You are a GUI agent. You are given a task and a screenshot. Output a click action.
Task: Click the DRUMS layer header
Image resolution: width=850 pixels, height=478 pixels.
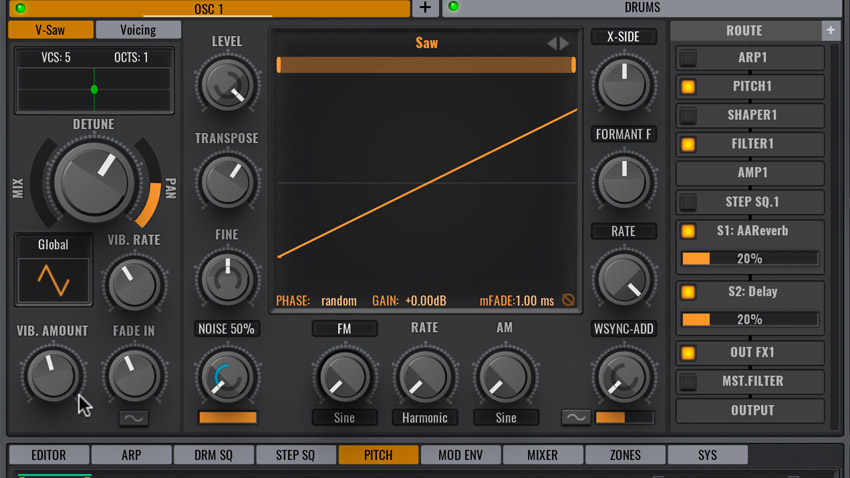coord(643,8)
